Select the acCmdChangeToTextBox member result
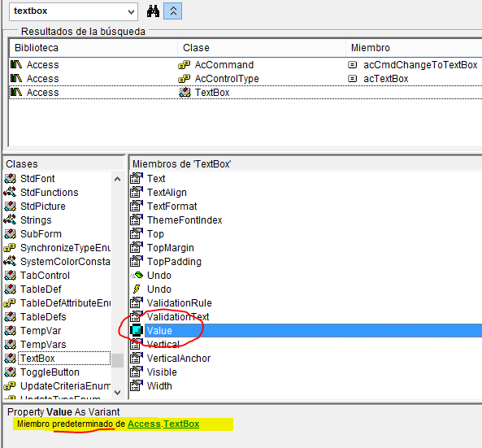The image size is (482, 448). 420,65
